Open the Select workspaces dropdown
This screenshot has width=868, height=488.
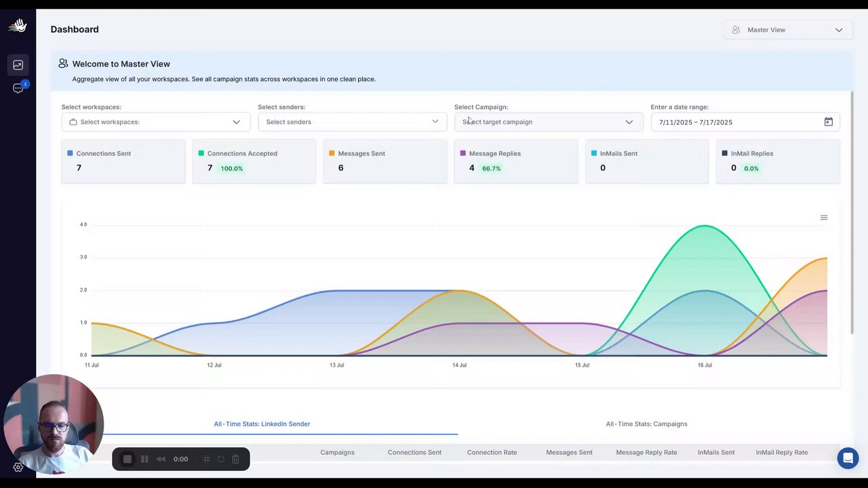tap(156, 122)
